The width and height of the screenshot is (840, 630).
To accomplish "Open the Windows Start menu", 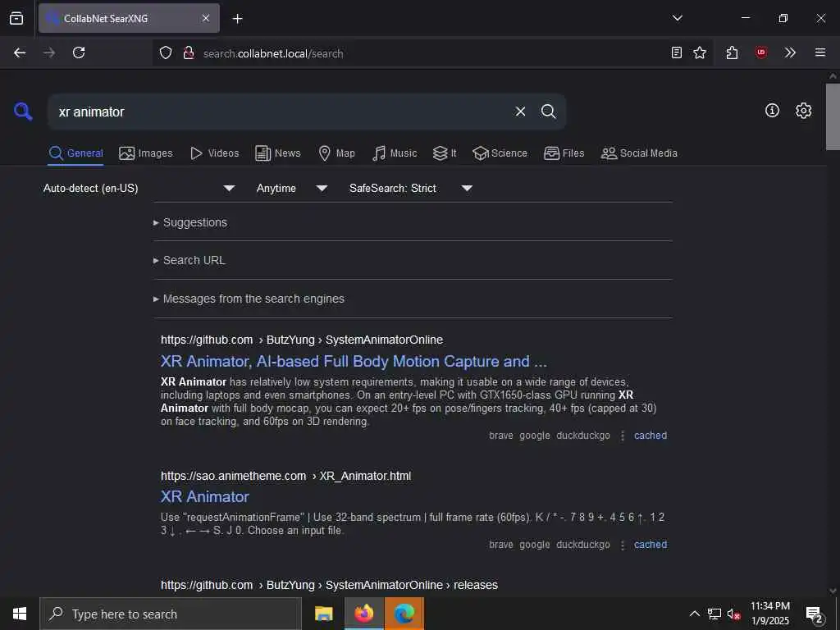I will 20,614.
